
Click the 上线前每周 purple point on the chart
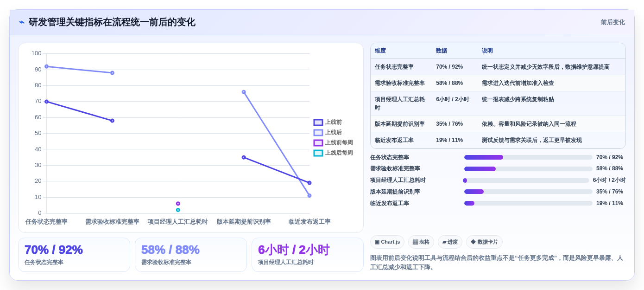178,204
